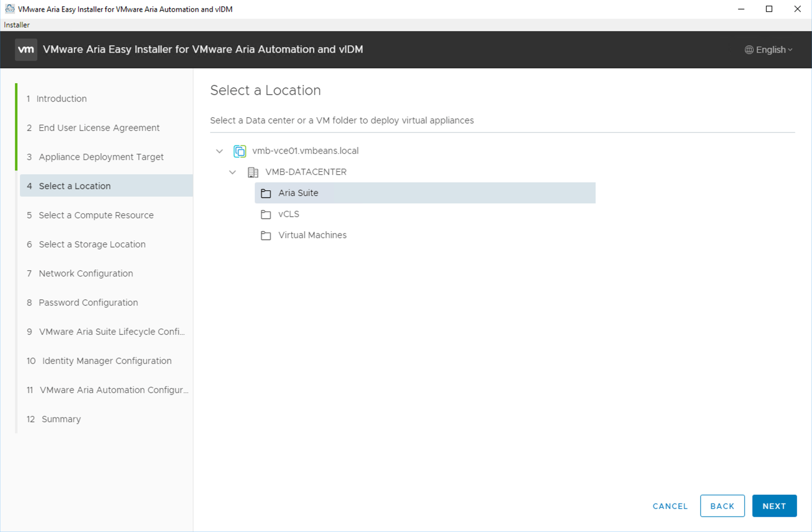
Task: Go to VMware Aria Suite Lifecycle Configuration step
Action: 106,332
